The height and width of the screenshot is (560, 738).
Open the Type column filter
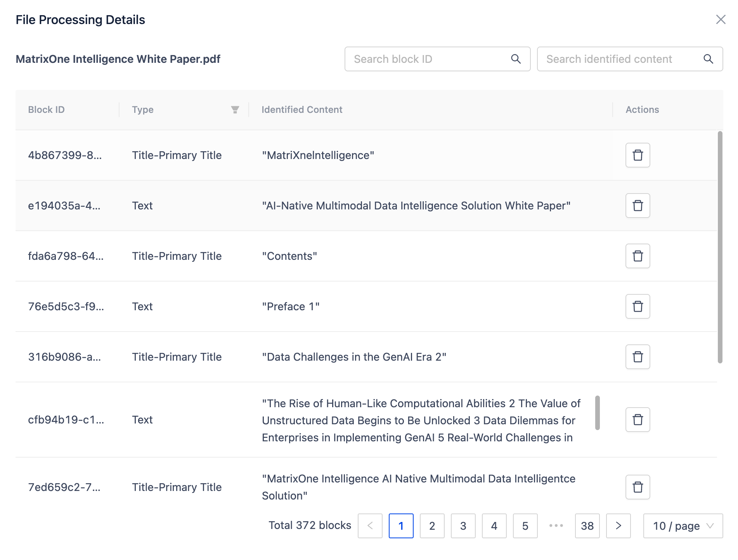pos(235,110)
